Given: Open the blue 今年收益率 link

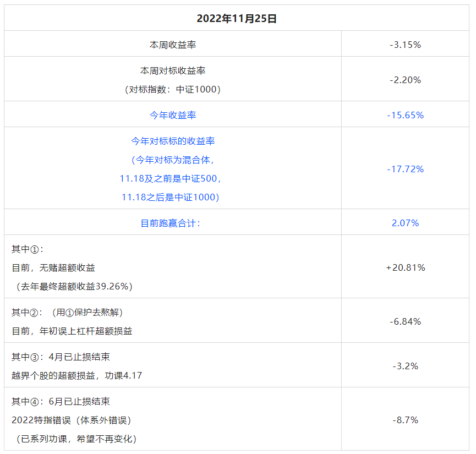Looking at the screenshot, I should click(173, 115).
